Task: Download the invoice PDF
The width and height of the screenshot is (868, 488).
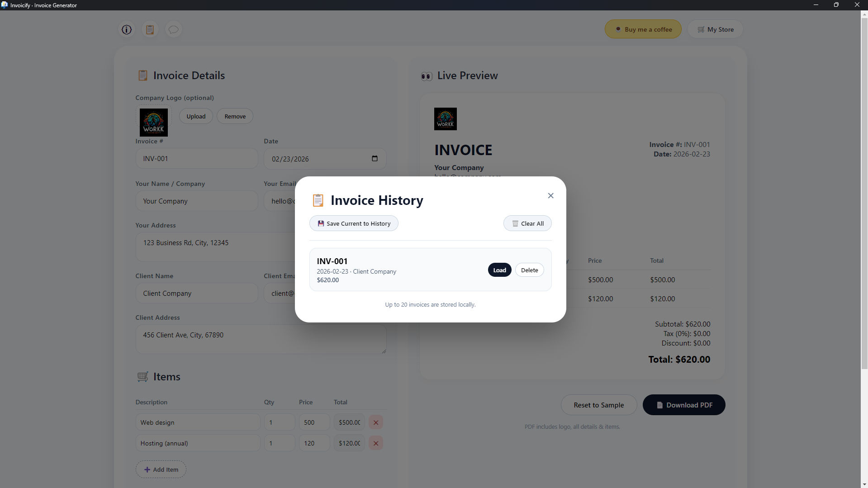Action: (684, 405)
